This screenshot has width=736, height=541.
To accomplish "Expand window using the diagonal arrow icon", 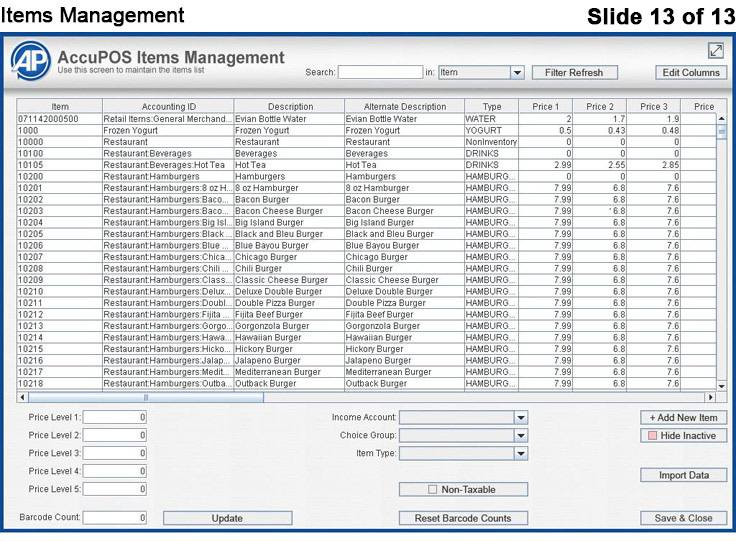I will click(x=715, y=50).
